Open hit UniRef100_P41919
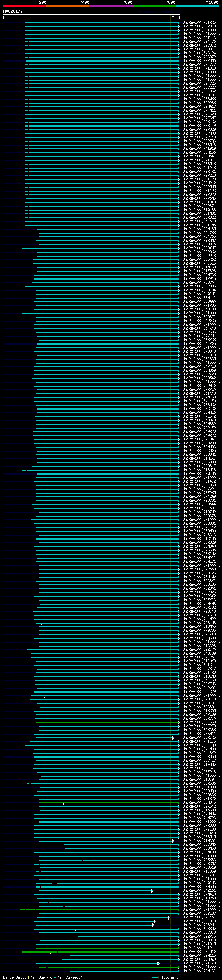 point(199,149)
